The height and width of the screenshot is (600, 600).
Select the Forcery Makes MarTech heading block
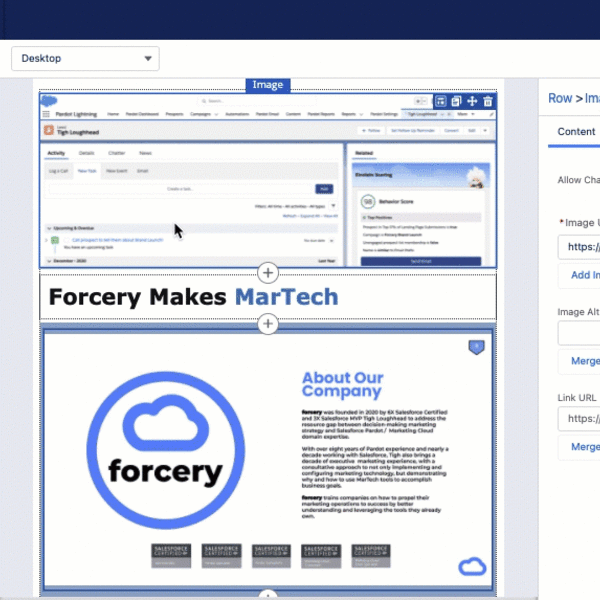pyautogui.click(x=268, y=297)
